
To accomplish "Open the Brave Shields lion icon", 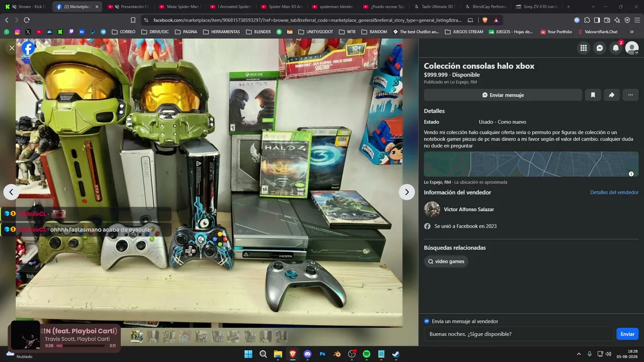I will pos(485,20).
